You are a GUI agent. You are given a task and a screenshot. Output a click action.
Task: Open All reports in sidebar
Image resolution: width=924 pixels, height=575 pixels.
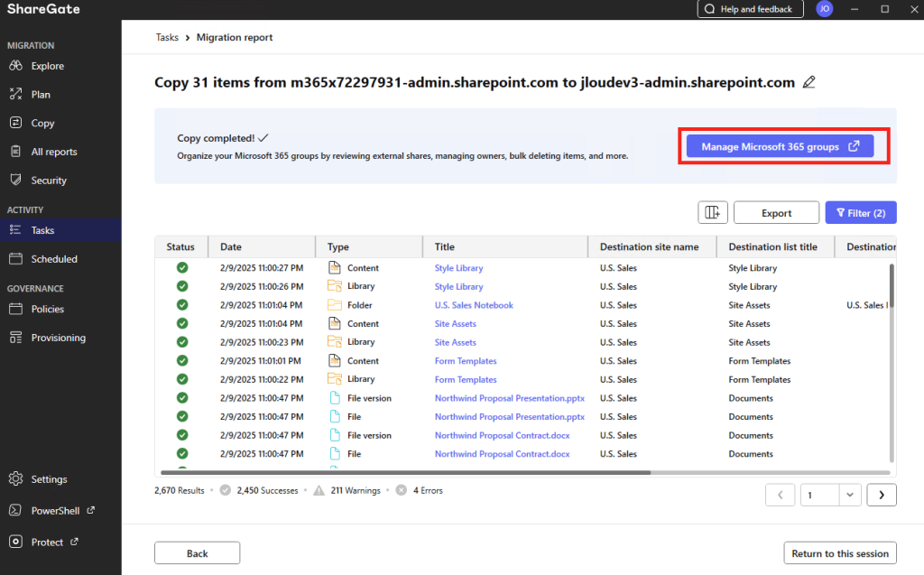coord(54,152)
